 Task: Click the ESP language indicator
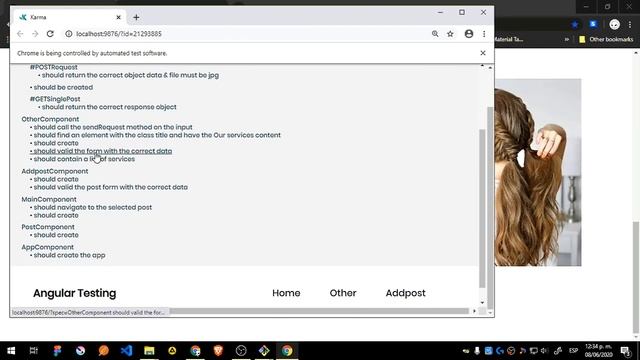(x=573, y=351)
